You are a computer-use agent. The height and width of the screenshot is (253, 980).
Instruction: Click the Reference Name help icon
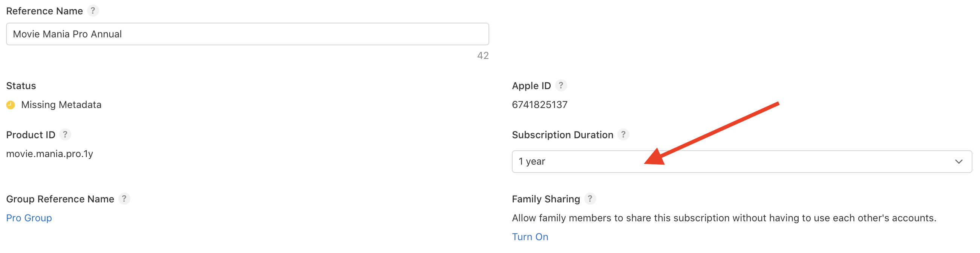click(92, 11)
